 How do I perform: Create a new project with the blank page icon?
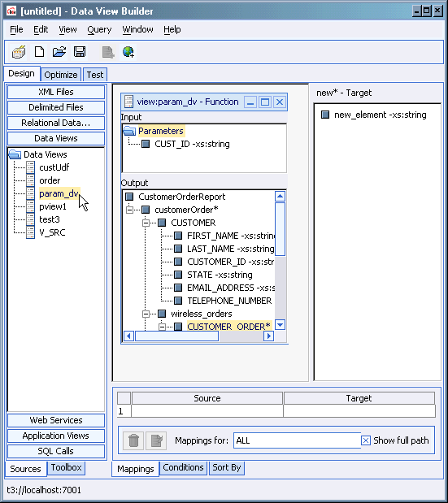pyautogui.click(x=39, y=52)
